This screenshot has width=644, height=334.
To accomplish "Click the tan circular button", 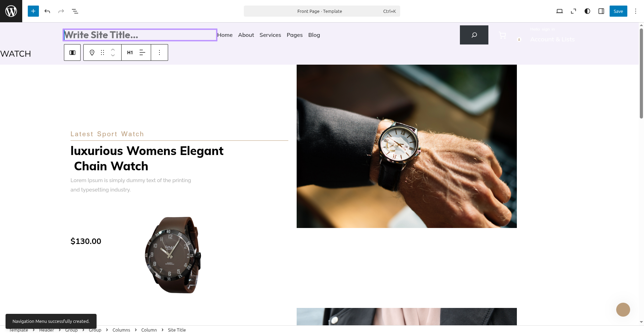I will click(623, 310).
